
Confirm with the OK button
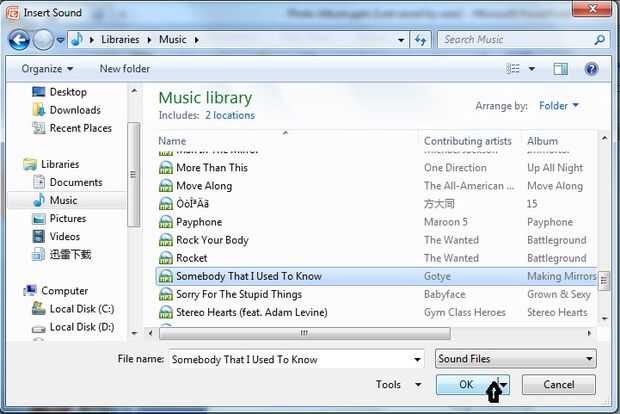pyautogui.click(x=466, y=384)
